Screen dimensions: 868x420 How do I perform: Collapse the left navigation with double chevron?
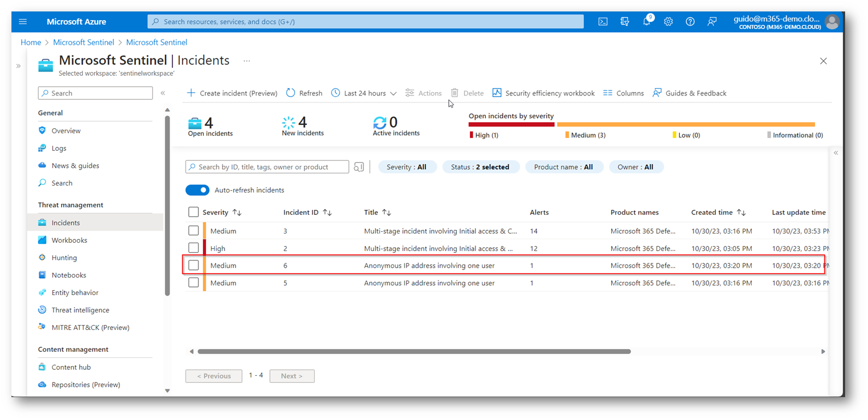click(162, 93)
